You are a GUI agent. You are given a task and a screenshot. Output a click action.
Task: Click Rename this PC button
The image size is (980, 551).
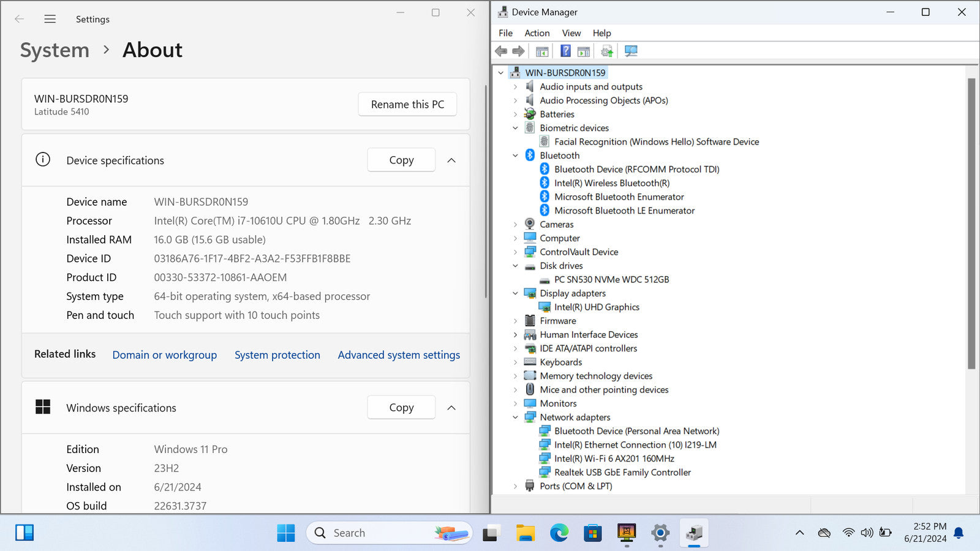pyautogui.click(x=407, y=104)
